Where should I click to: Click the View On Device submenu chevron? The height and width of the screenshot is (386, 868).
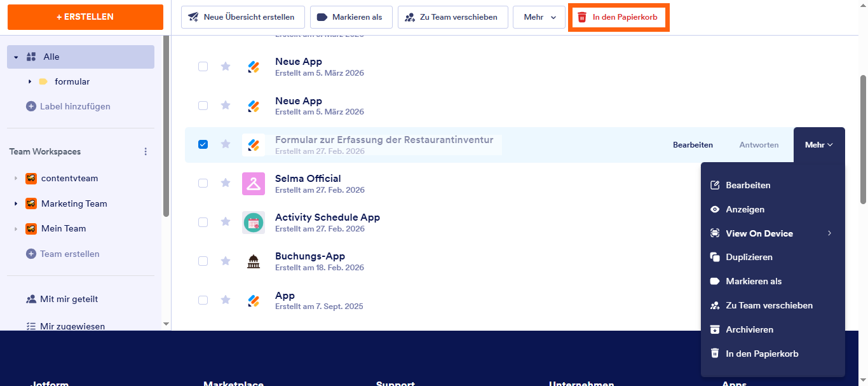pos(830,233)
